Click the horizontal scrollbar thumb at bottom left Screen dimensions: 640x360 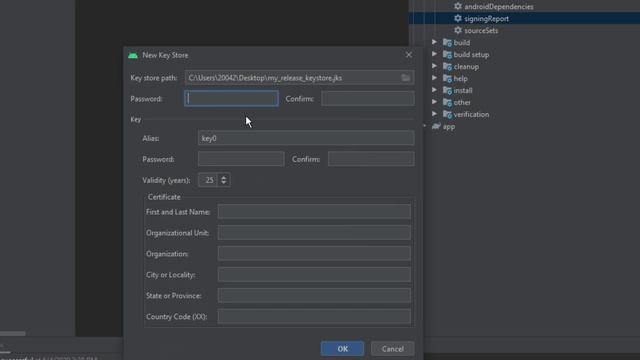tap(13, 333)
